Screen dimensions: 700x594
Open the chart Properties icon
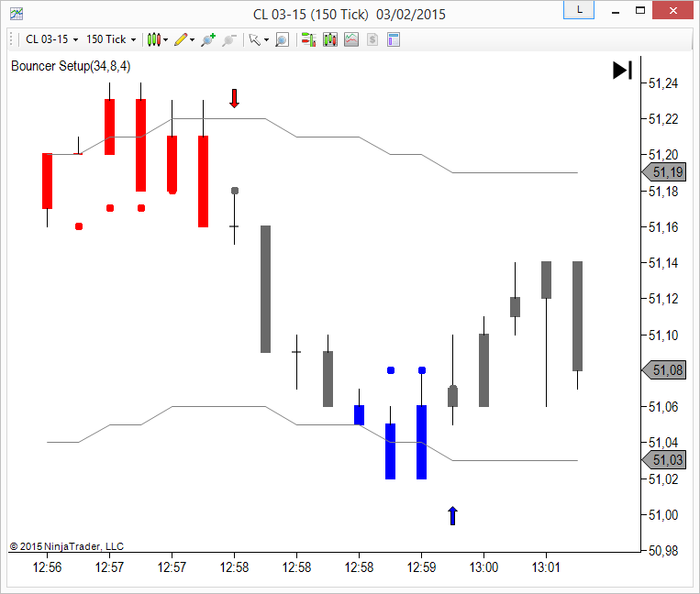click(393, 39)
